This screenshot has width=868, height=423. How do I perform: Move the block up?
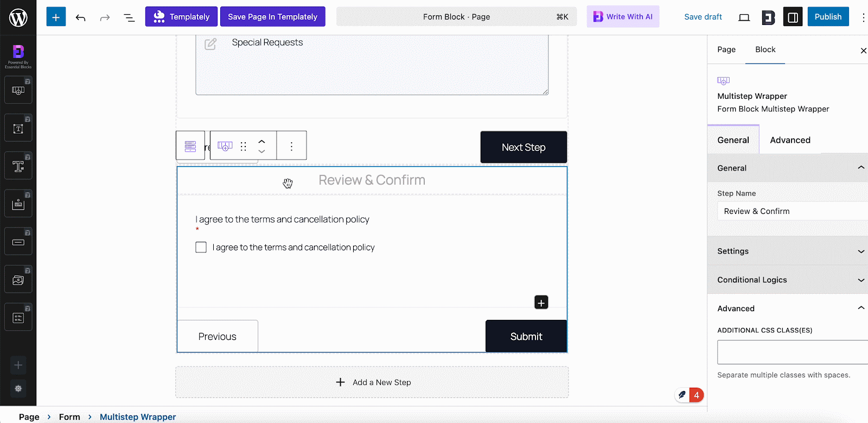[x=261, y=141]
